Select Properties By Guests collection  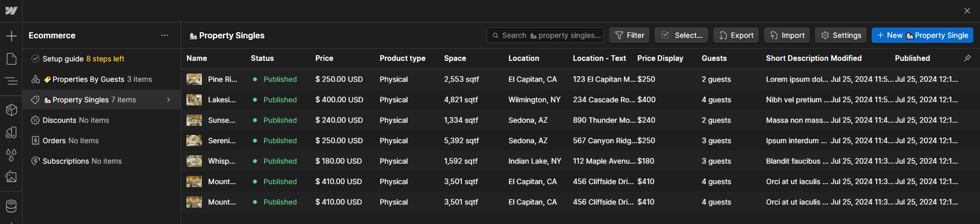click(x=102, y=79)
